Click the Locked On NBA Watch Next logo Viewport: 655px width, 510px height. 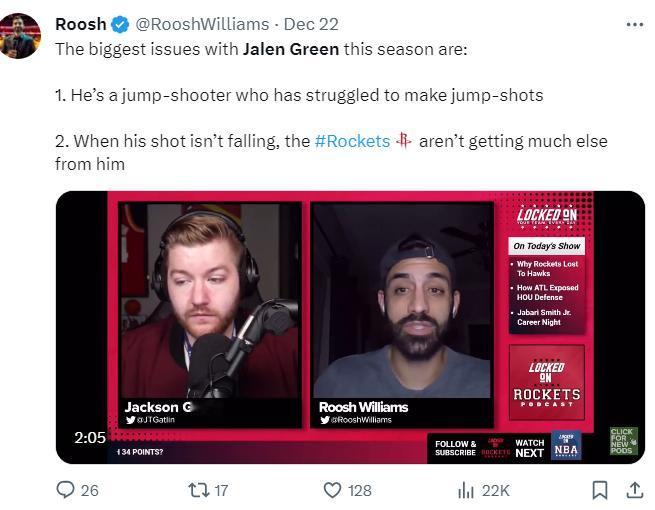pyautogui.click(x=566, y=445)
